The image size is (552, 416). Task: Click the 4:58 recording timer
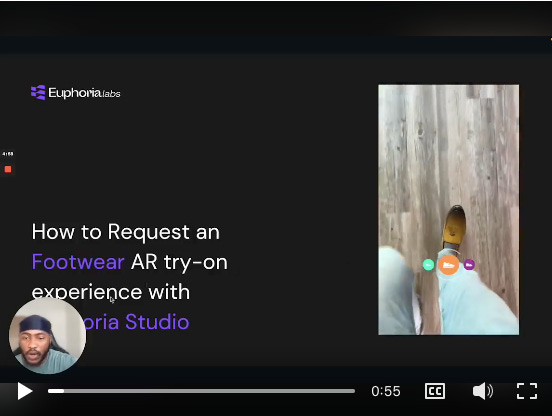[x=8, y=154]
